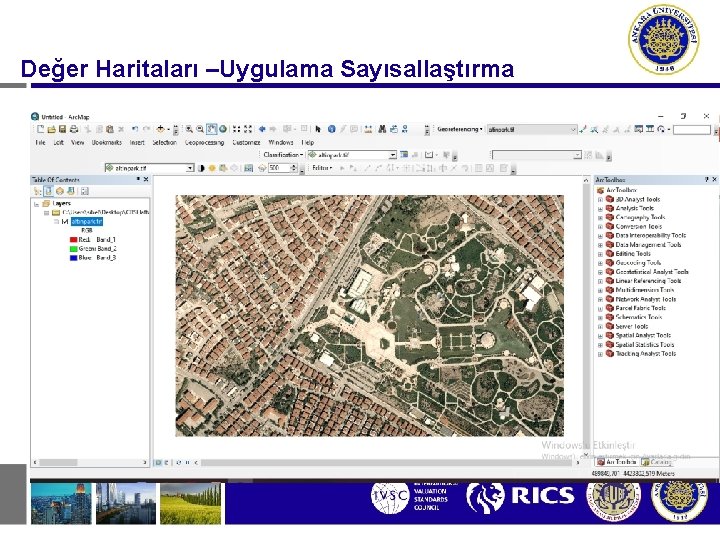
Task: Expand the Spatial Analyst Tools toolbox
Action: 599,335
